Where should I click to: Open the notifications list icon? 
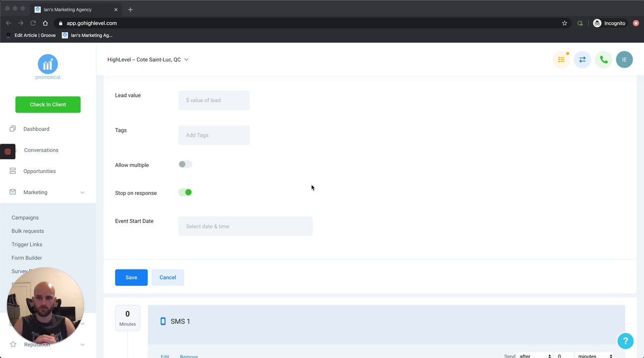(x=561, y=60)
